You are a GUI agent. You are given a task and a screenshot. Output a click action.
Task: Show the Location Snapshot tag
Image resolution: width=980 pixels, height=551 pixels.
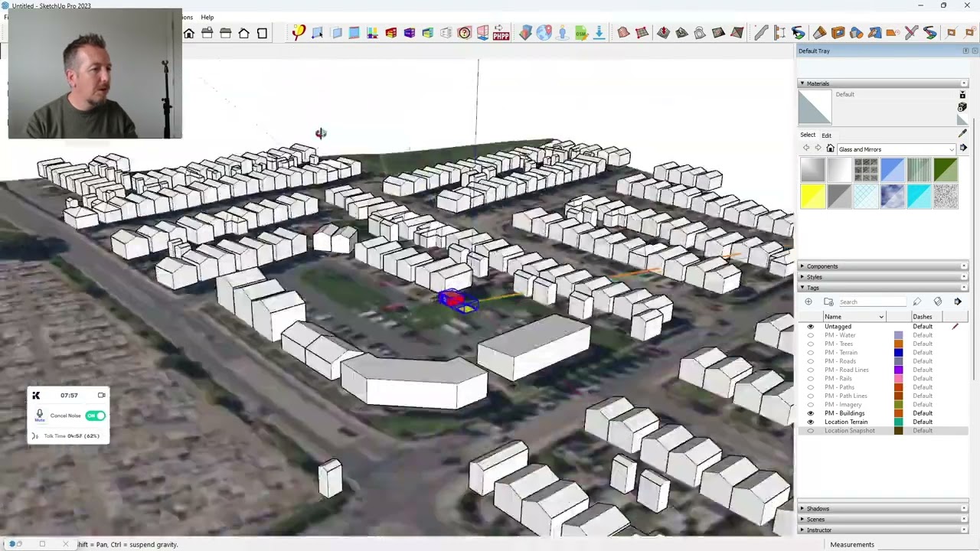811,431
